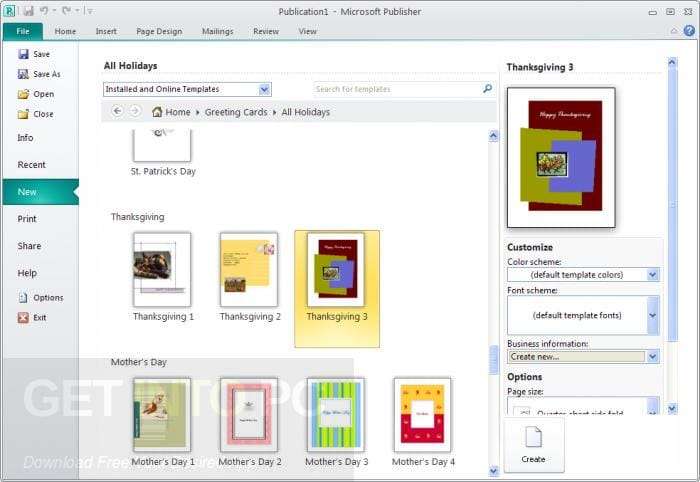700x482 pixels.
Task: Select the New backstage section
Action: [x=41, y=192]
